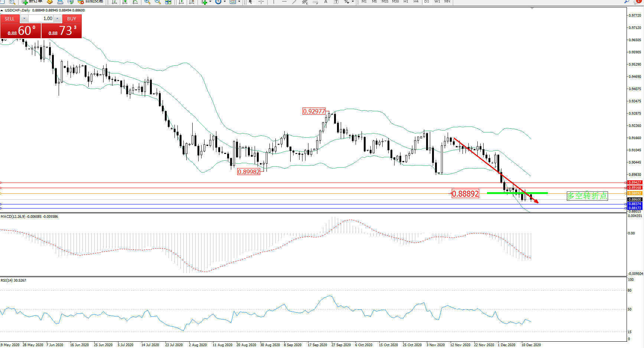Select the Crosshair tool

[x=261, y=2]
